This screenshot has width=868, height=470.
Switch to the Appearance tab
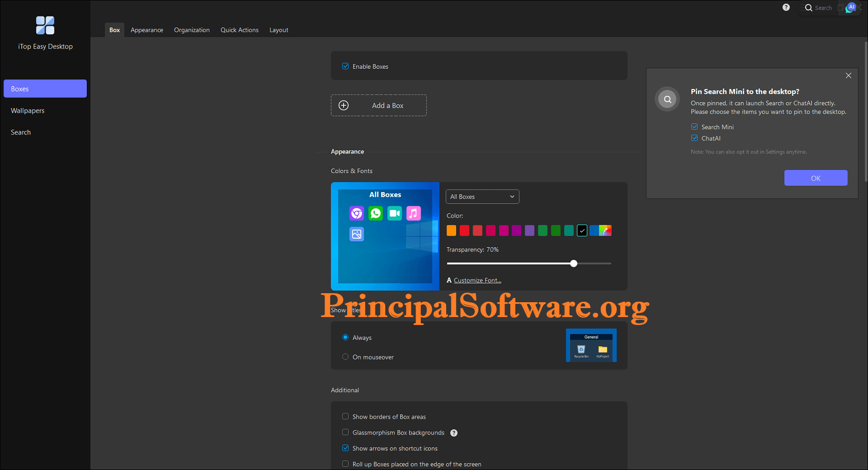(x=147, y=30)
